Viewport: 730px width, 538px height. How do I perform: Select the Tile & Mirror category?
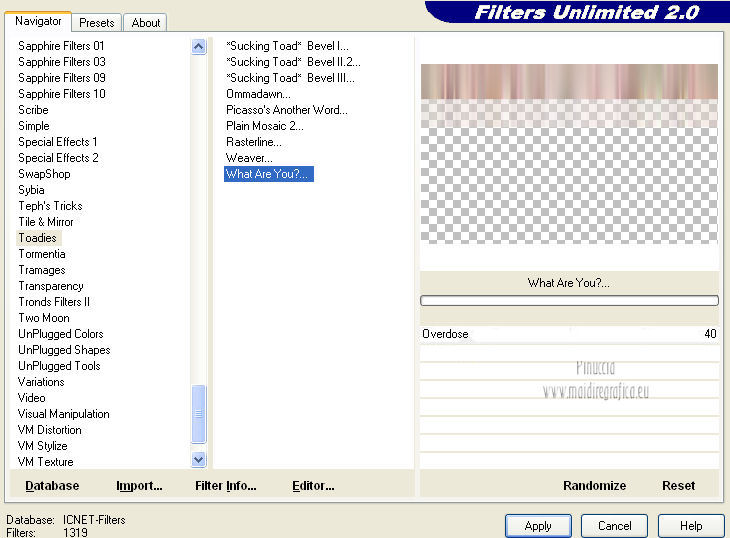point(46,222)
